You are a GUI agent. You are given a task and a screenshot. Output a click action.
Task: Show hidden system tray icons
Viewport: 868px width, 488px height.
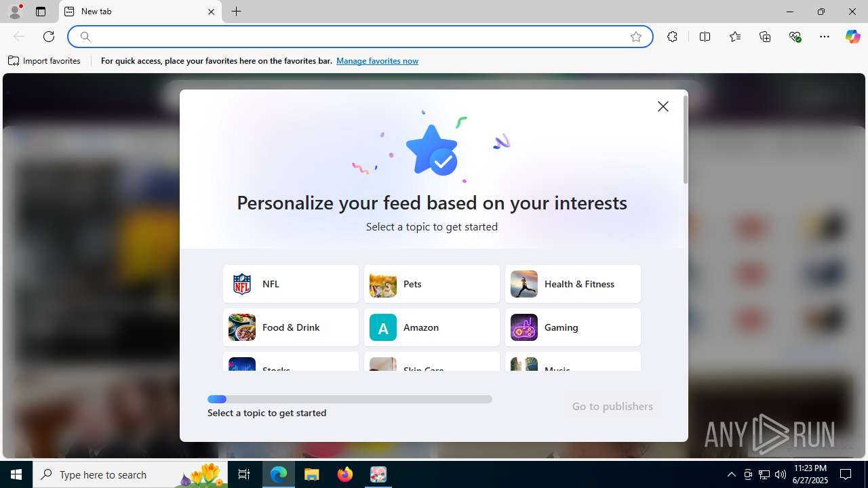coord(731,474)
